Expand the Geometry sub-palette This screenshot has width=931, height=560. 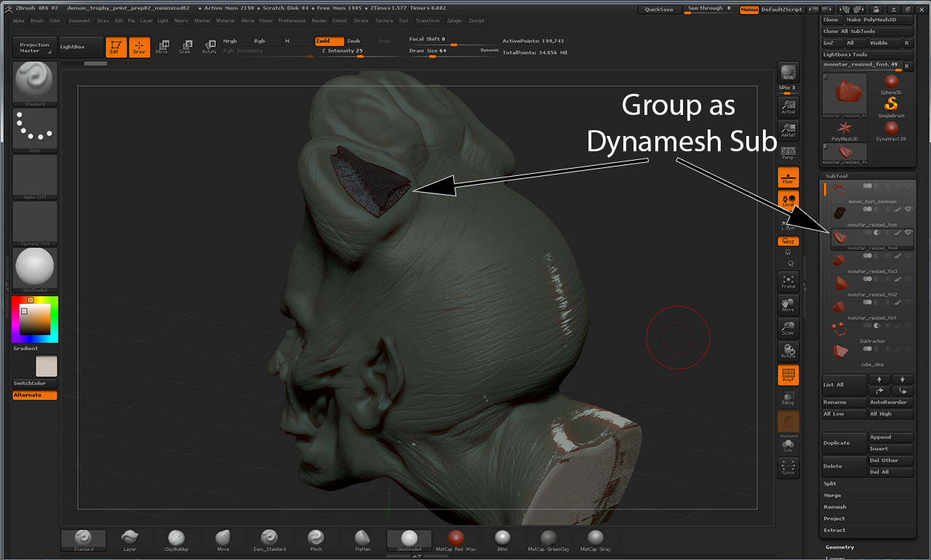(840, 547)
